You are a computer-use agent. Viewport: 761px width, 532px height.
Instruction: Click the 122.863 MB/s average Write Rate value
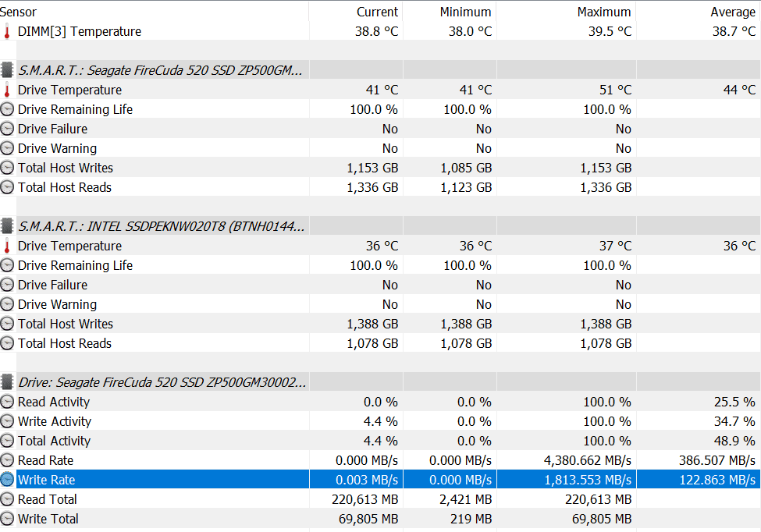(x=717, y=480)
